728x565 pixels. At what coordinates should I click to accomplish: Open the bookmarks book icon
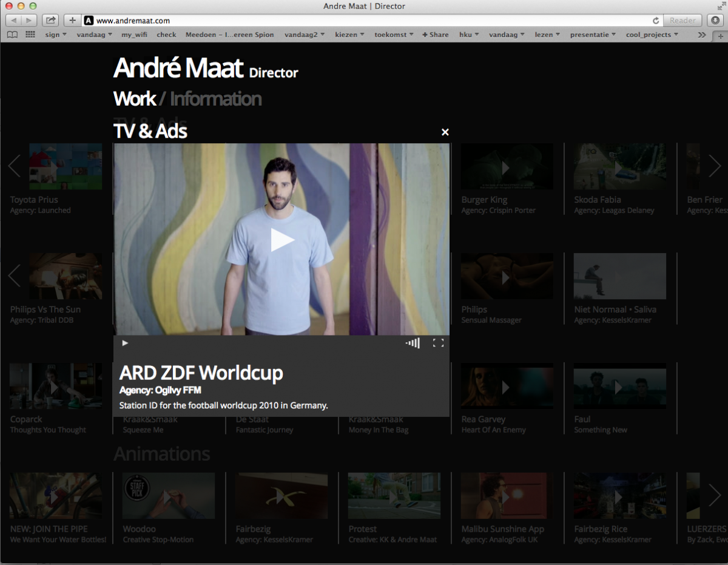tap(12, 35)
